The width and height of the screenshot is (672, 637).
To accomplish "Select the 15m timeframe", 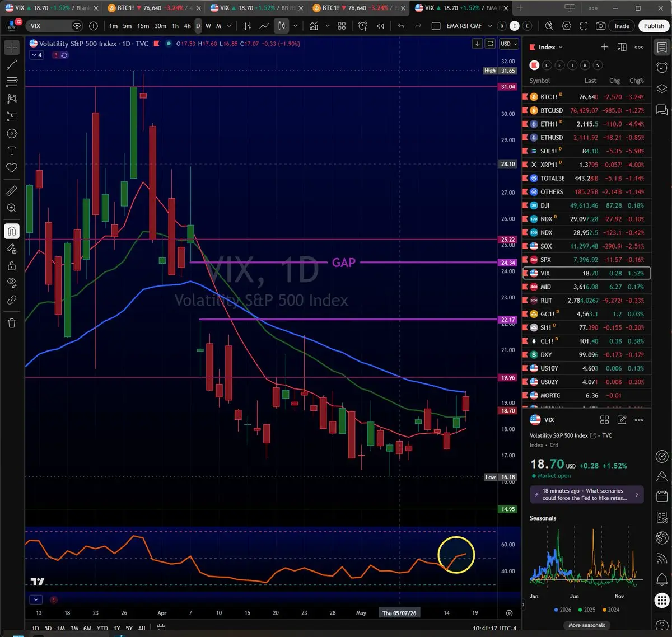I will point(143,26).
